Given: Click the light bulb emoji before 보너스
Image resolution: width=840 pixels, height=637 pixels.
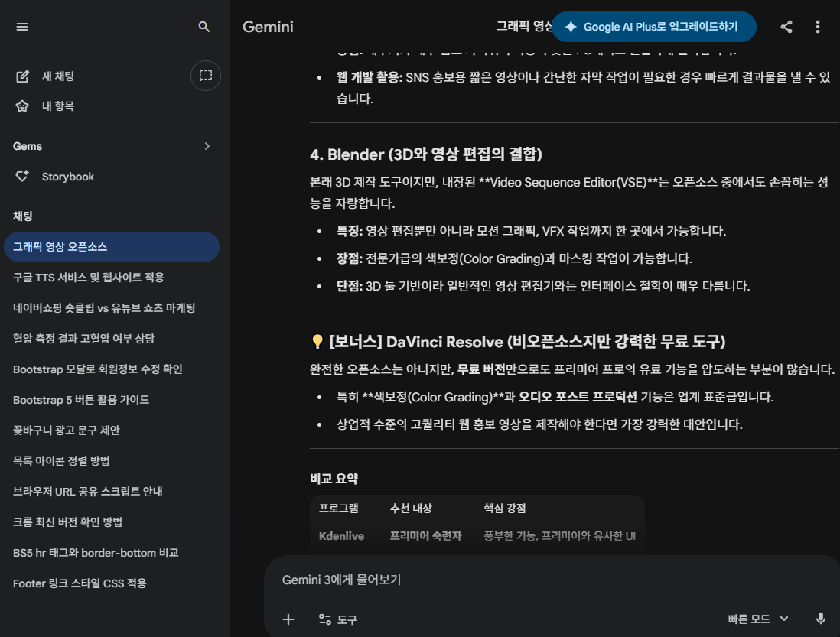Looking at the screenshot, I should [317, 342].
